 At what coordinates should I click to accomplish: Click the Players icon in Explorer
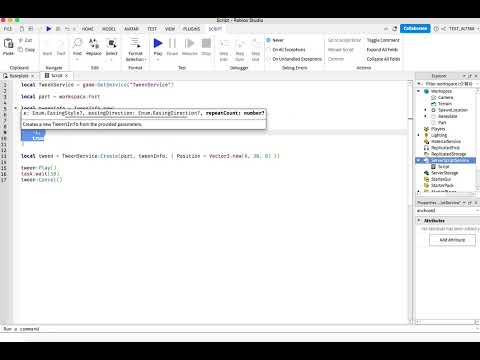click(426, 129)
